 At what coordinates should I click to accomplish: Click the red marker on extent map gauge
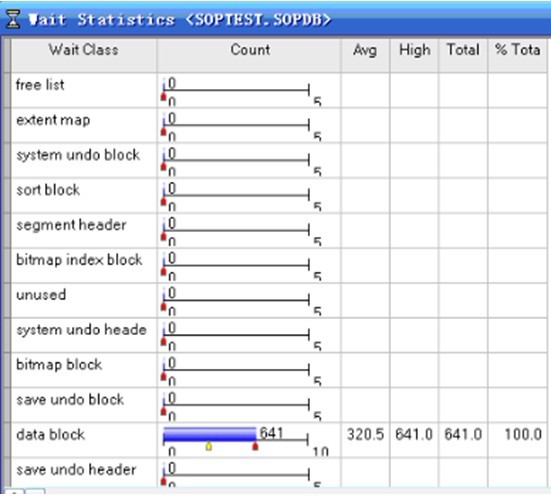point(163,131)
